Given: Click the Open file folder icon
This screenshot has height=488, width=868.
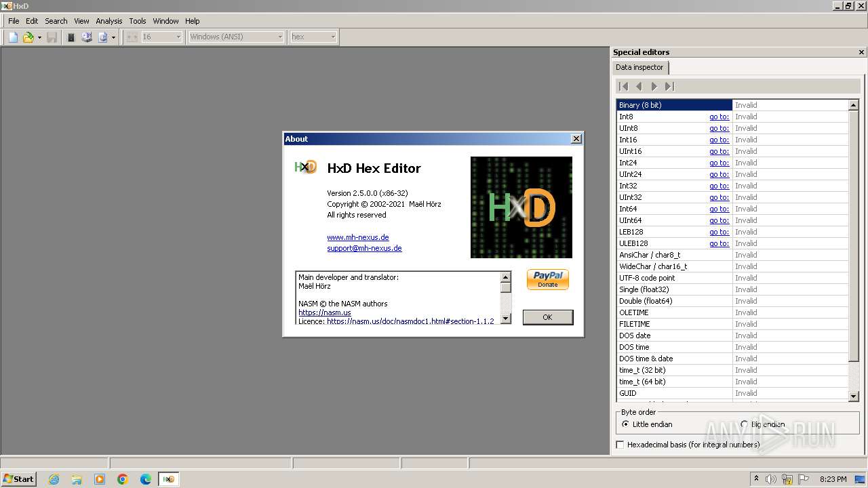Looking at the screenshot, I should [28, 37].
